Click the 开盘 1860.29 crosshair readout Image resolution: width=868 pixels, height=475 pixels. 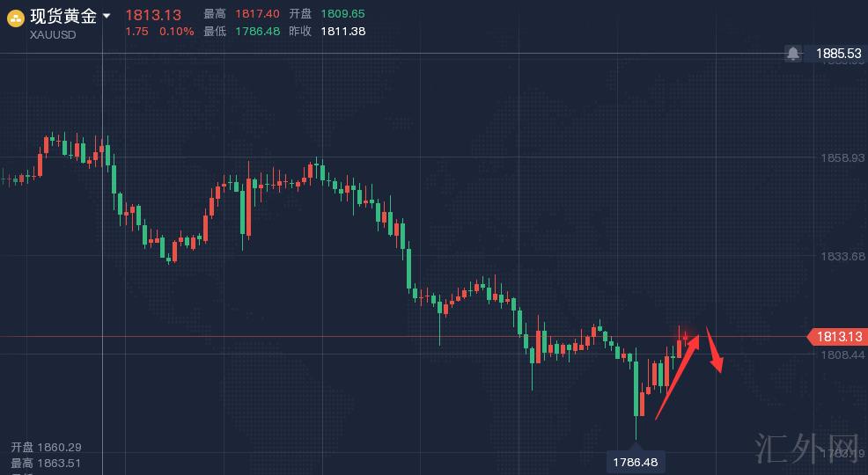pyautogui.click(x=46, y=448)
